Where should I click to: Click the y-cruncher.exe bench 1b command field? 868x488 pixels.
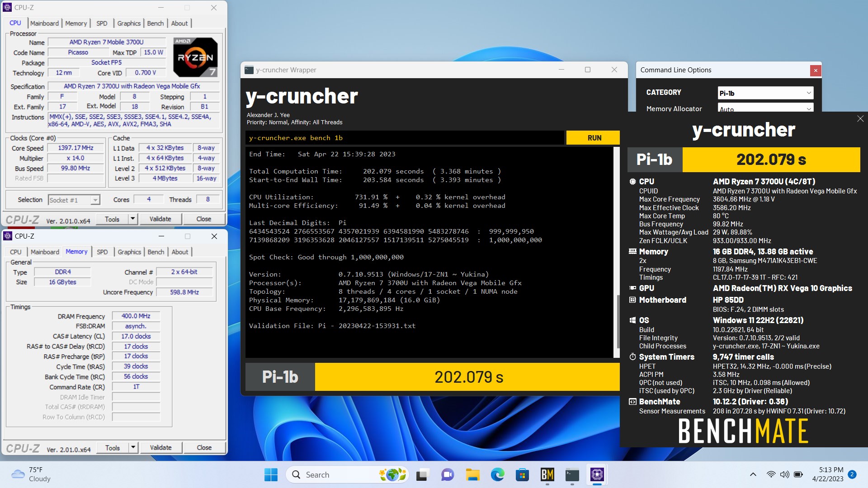point(405,138)
